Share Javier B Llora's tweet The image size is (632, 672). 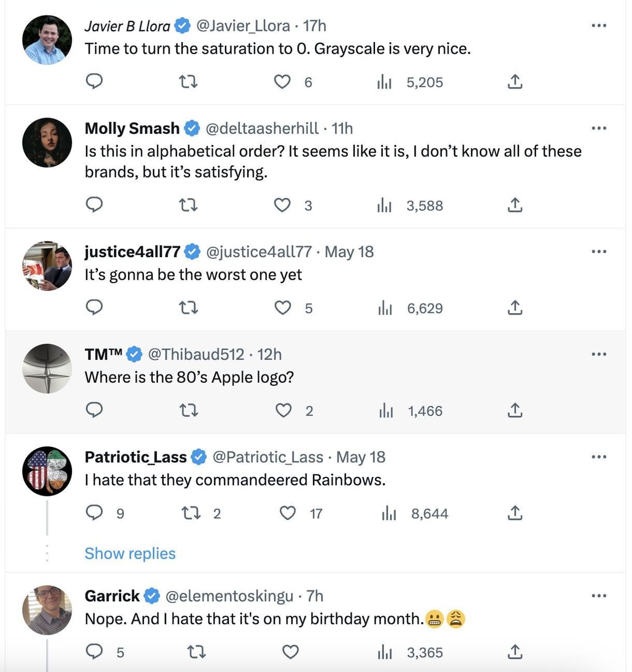point(515,82)
